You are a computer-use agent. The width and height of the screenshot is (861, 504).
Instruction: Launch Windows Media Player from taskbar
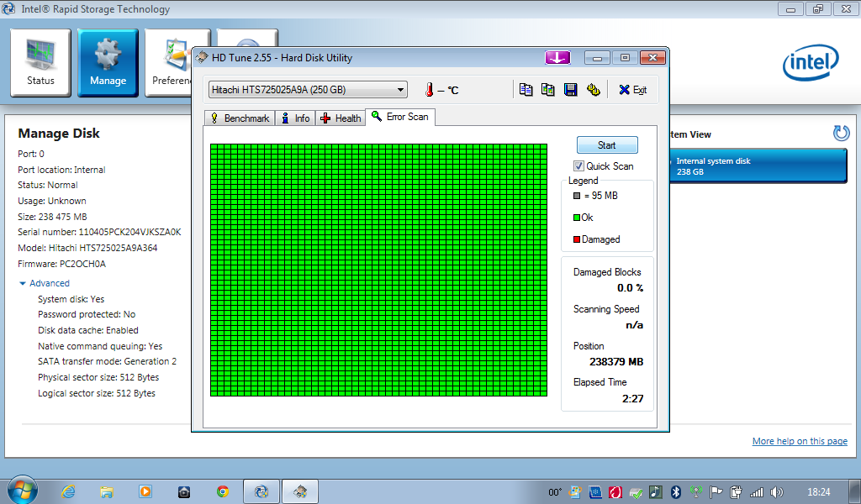145,492
